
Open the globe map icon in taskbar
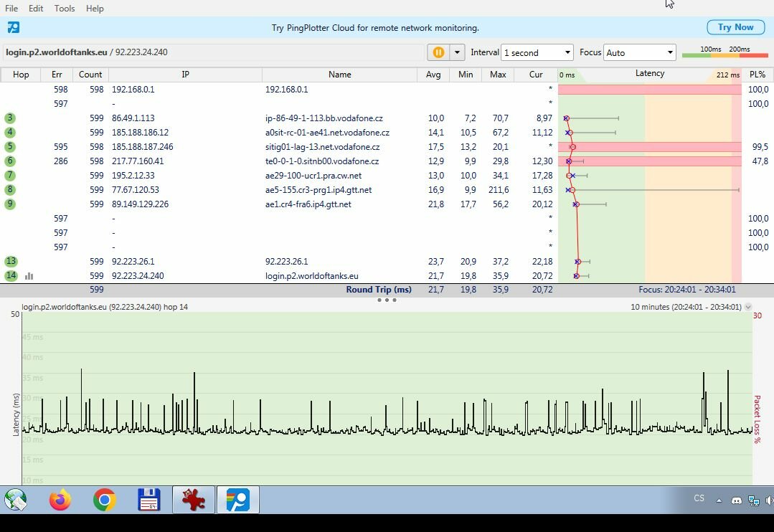coord(16,500)
